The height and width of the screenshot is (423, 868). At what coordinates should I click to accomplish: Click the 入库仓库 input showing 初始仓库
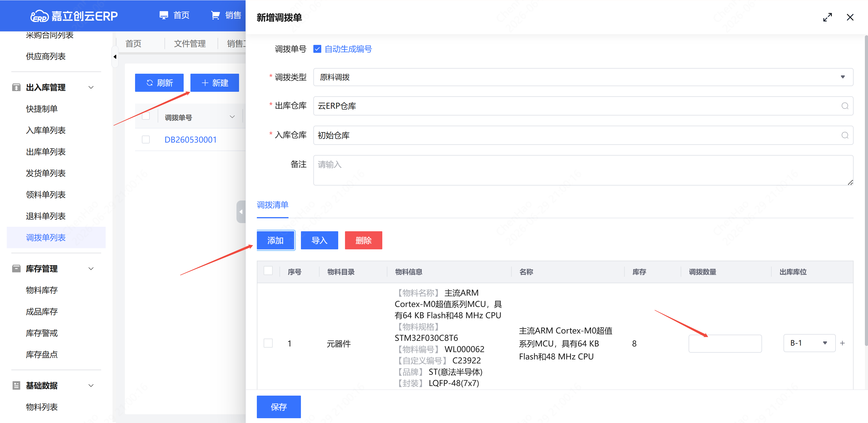(583, 135)
